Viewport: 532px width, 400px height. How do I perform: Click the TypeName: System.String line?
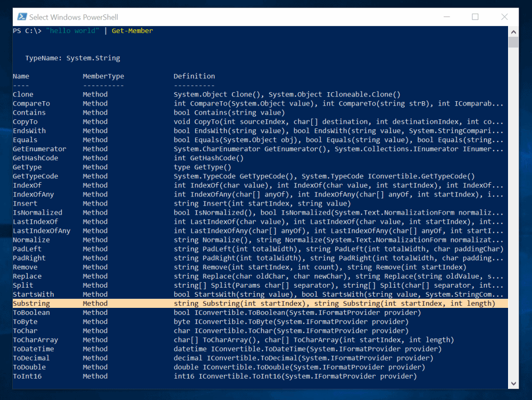click(x=72, y=58)
